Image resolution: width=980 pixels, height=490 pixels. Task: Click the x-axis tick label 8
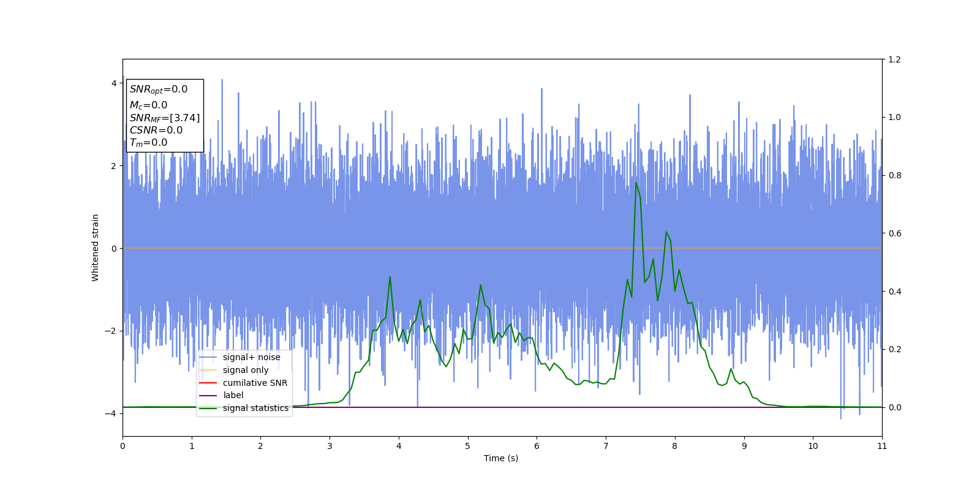pyautogui.click(x=675, y=446)
